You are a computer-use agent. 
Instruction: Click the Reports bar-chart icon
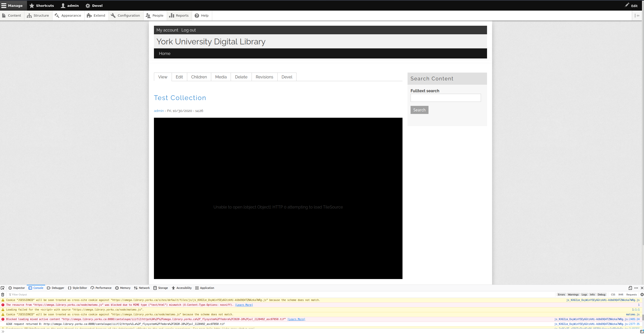[x=172, y=15]
